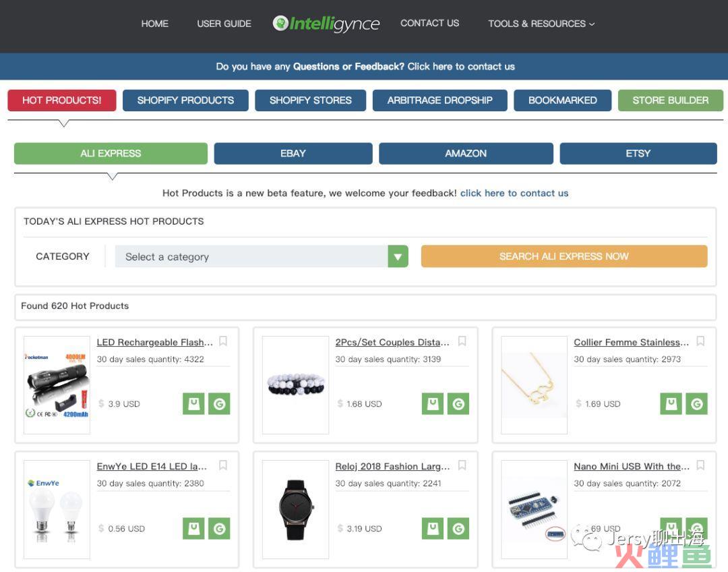Click '30 day sales quantity: 4322' text

click(x=150, y=359)
